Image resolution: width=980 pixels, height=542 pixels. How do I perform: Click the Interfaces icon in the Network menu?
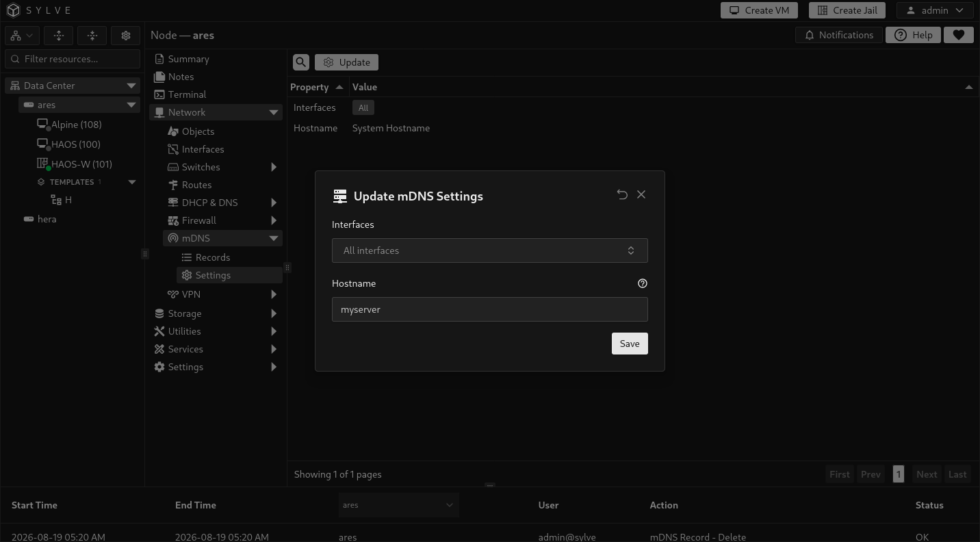173,149
